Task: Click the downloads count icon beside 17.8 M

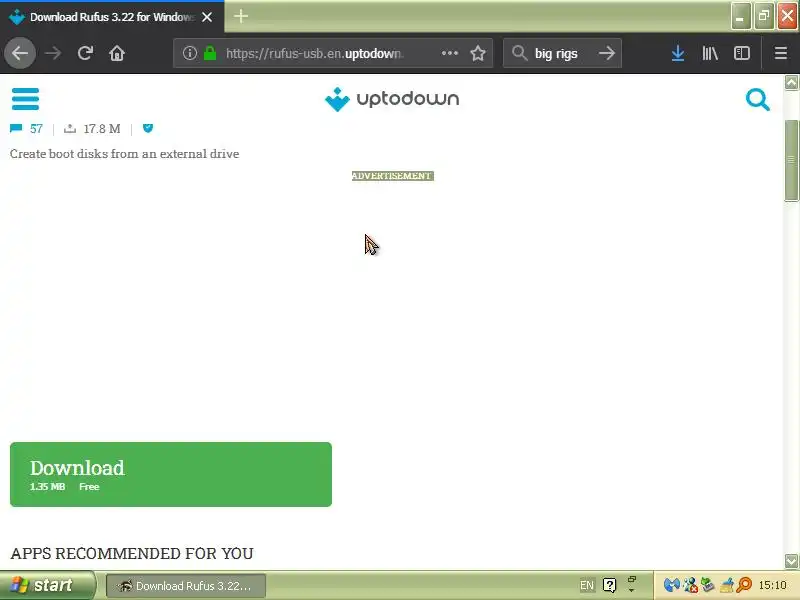Action: click(70, 128)
